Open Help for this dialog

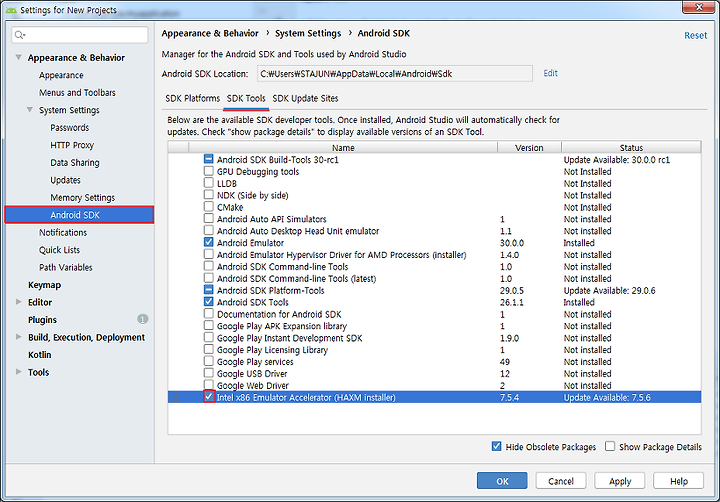(678, 481)
